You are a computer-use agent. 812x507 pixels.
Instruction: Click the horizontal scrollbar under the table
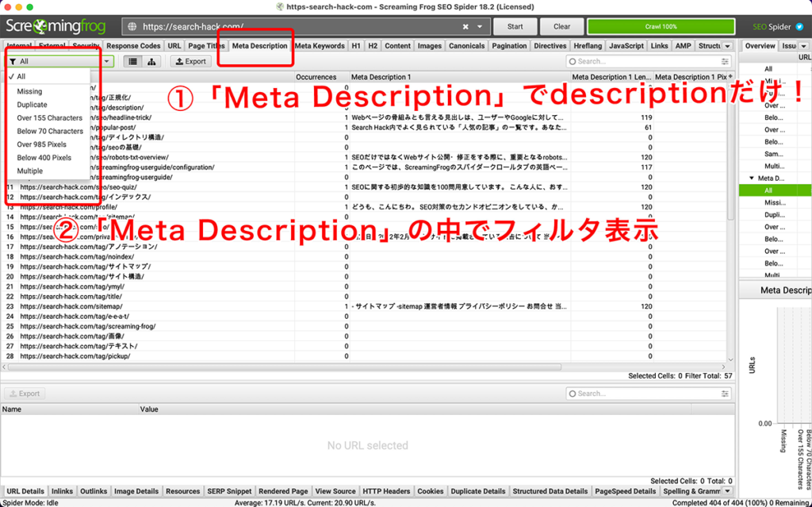point(285,367)
